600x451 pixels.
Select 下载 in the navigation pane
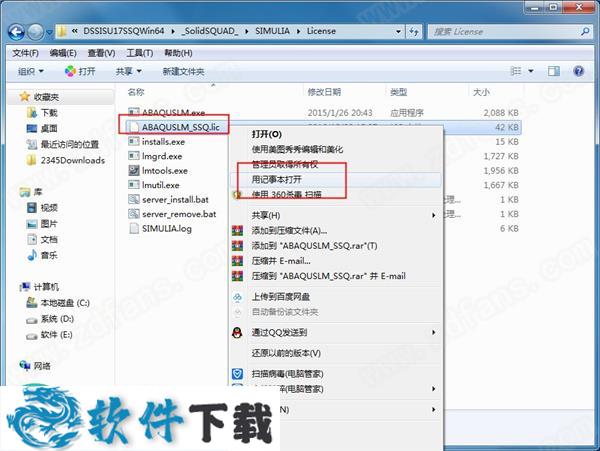(x=49, y=112)
